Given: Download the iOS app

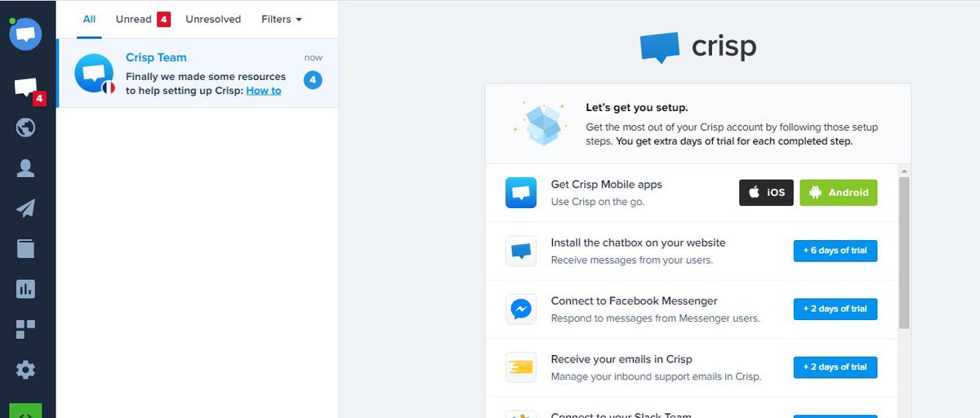Looking at the screenshot, I should (x=766, y=193).
